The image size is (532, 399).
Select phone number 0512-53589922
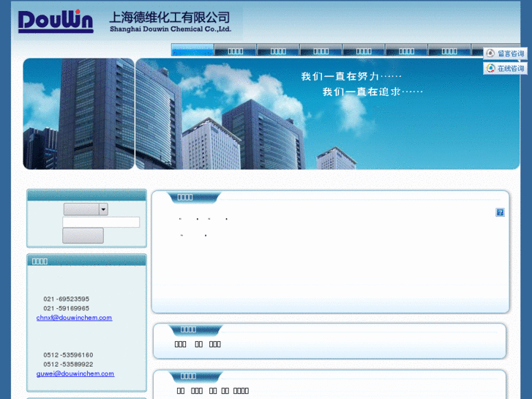[68, 364]
